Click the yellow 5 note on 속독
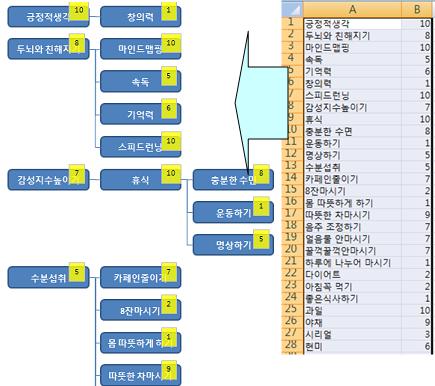This screenshot has height=386, width=435. [x=169, y=76]
